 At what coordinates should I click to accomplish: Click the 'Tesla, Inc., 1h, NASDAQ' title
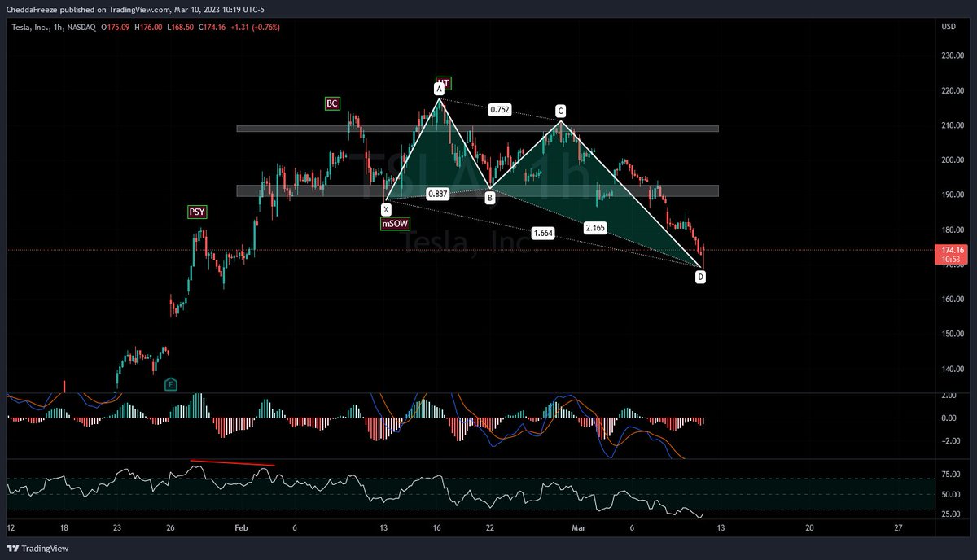pyautogui.click(x=54, y=28)
